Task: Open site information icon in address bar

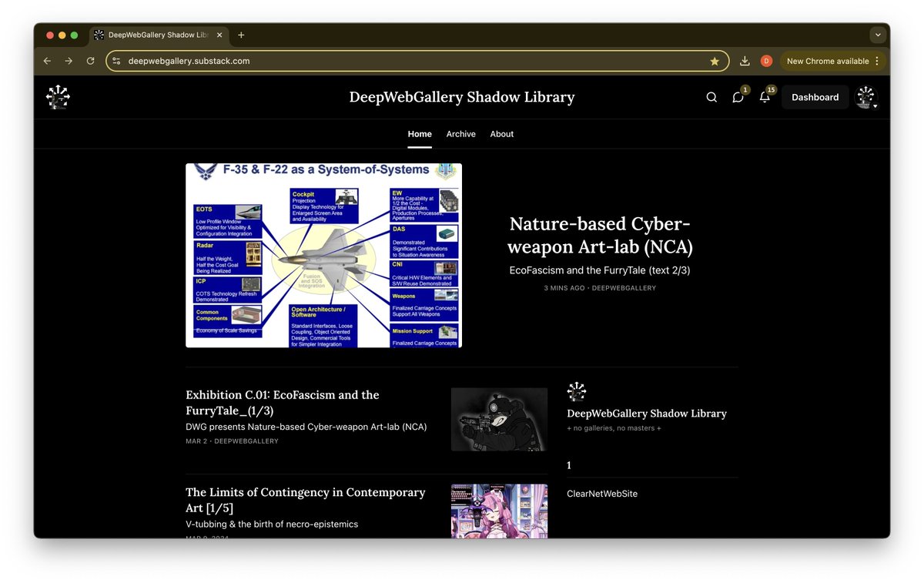Action: [x=116, y=61]
